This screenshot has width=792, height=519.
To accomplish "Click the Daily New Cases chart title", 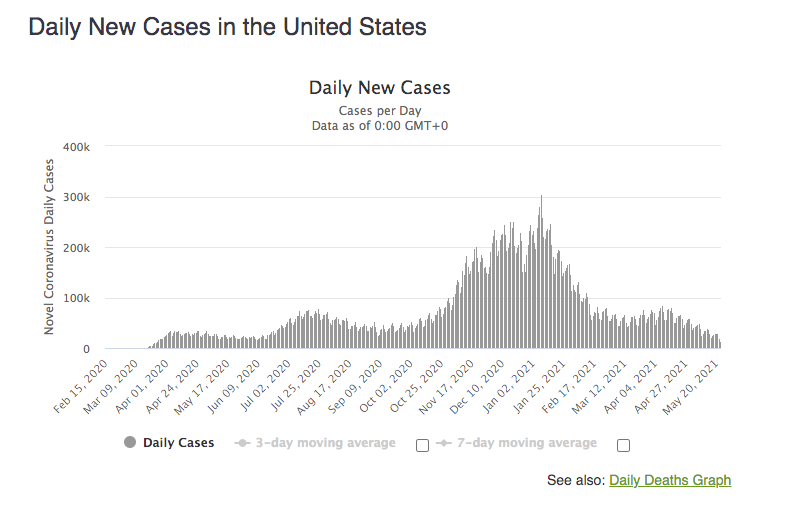I will [379, 88].
